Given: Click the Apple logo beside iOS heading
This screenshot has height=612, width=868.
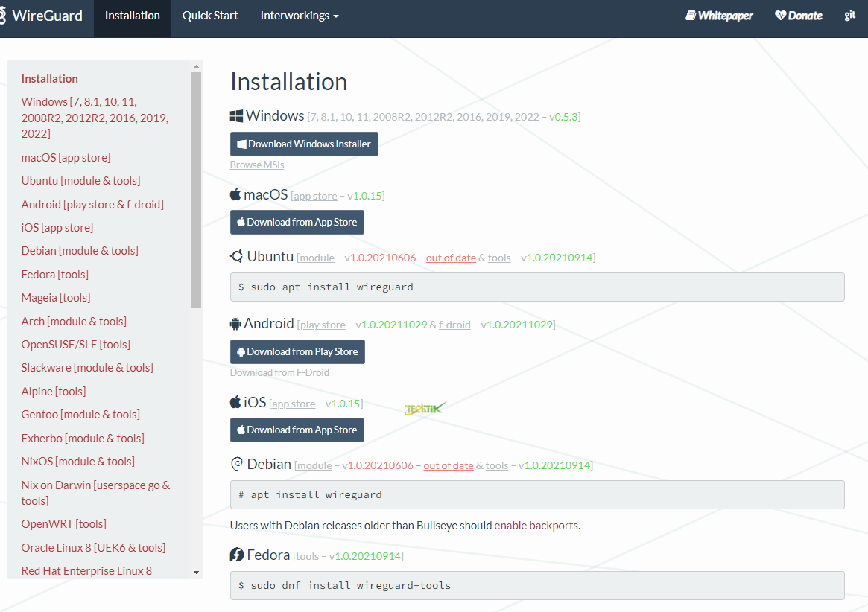Looking at the screenshot, I should click(235, 402).
